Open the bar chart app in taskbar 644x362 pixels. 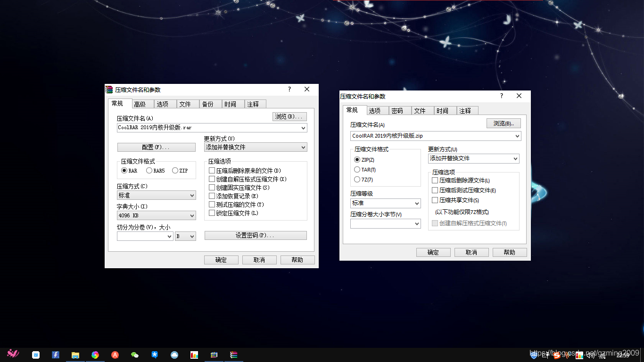tap(194, 355)
